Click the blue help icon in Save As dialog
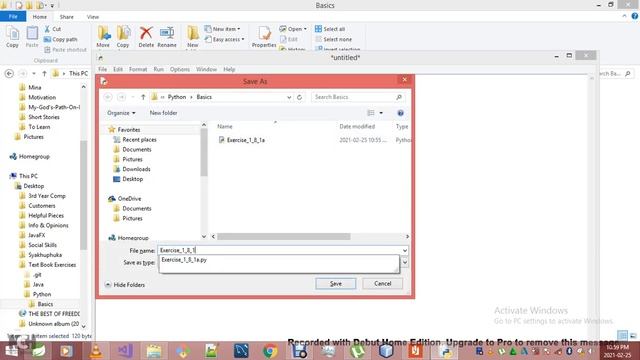This screenshot has width=640, height=360. [400, 113]
